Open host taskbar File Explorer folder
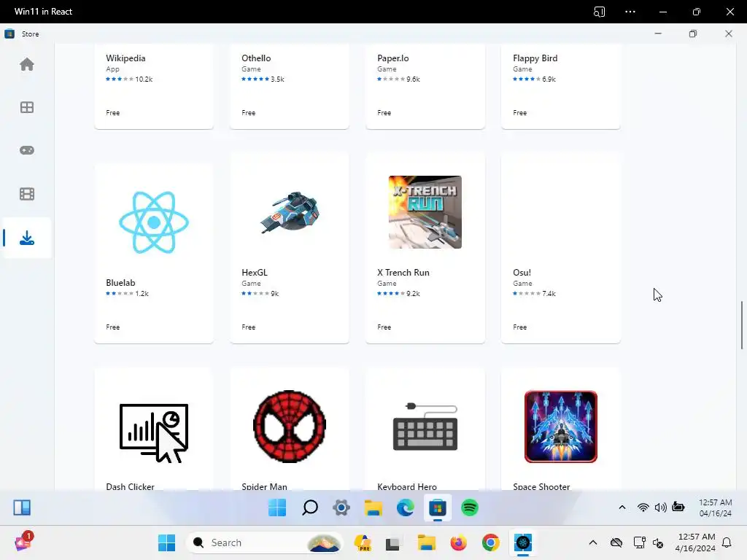Image resolution: width=747 pixels, height=560 pixels. [426, 542]
